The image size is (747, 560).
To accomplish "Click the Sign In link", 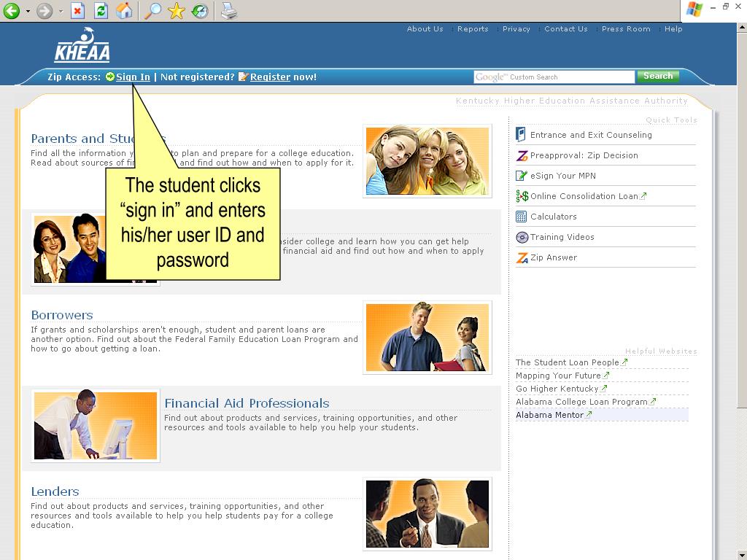I will point(133,77).
